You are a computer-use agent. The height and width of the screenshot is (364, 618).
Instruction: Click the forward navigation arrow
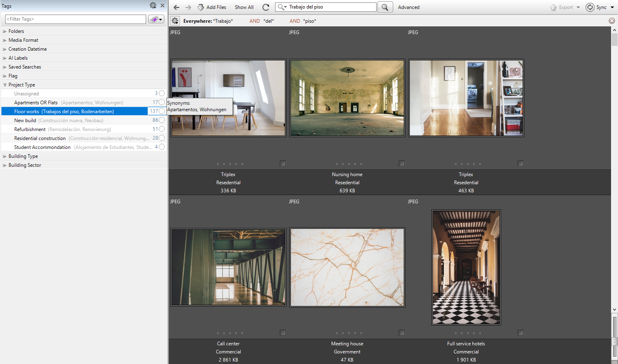pyautogui.click(x=188, y=7)
